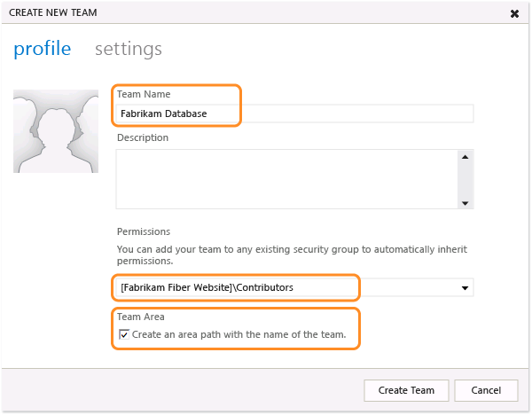Close the Create New Team dialog
Viewport: 532px width, 415px height.
[x=515, y=13]
